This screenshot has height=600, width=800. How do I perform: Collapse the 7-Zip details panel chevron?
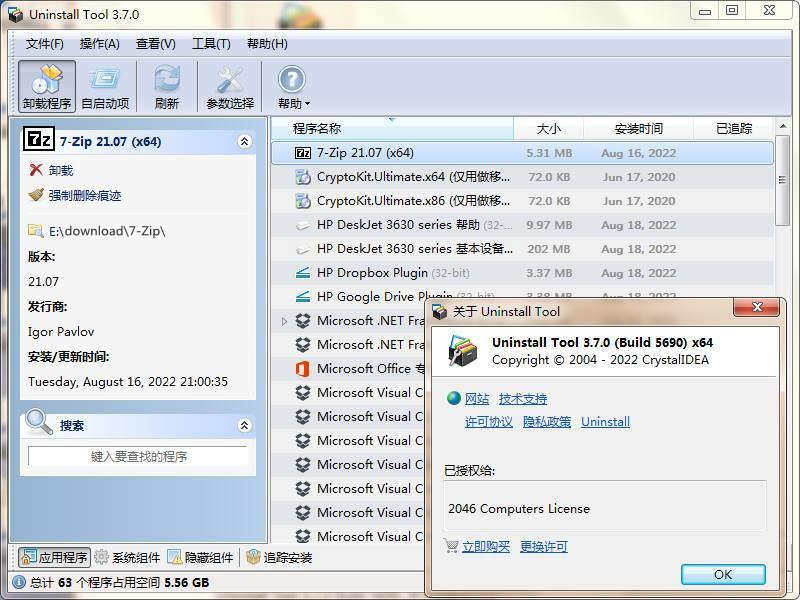[244, 142]
